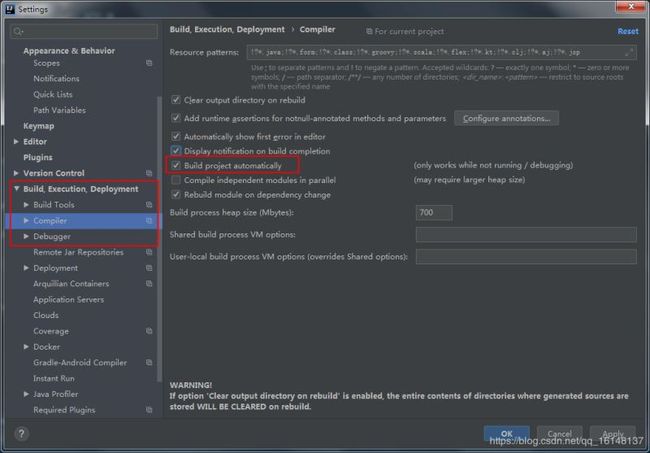Expand the Version Control section
The height and width of the screenshot is (453, 650).
click(16, 173)
